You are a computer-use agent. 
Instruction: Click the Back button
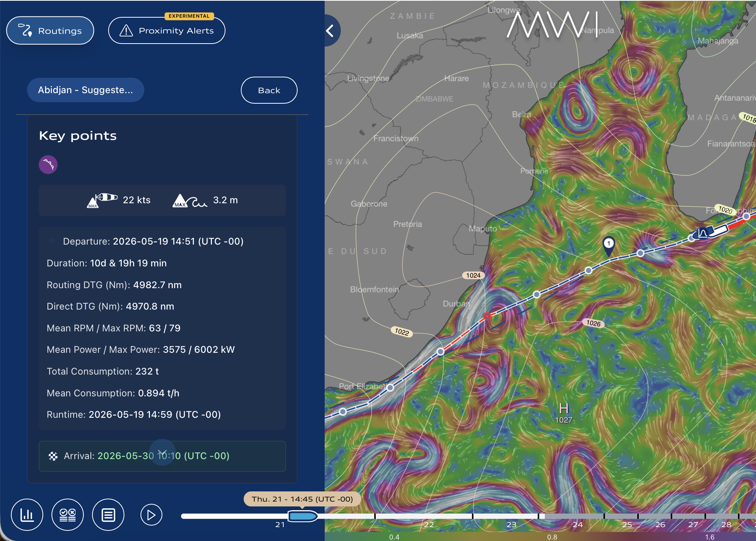click(x=269, y=90)
